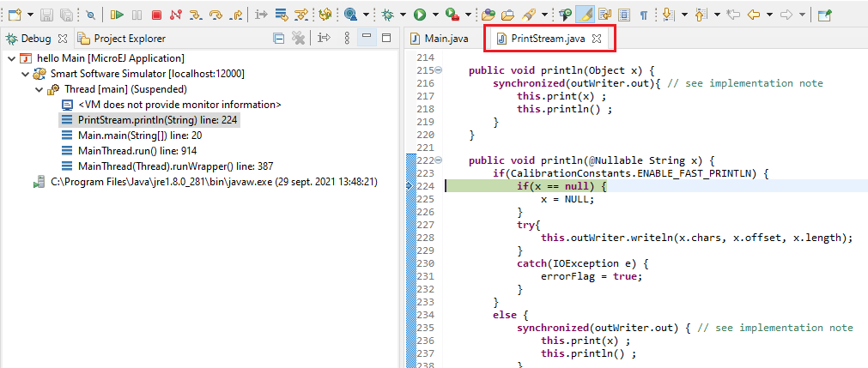Click the green bug Debug launch icon

coord(389,15)
